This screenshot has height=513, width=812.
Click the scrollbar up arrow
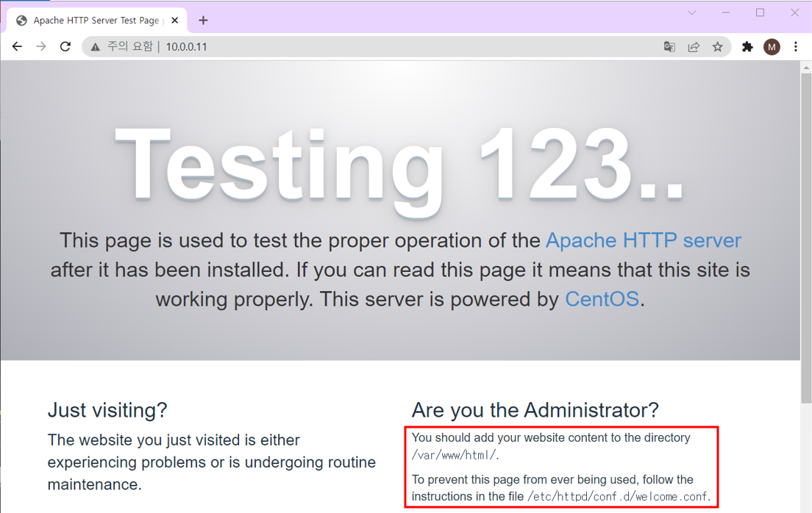point(806,67)
